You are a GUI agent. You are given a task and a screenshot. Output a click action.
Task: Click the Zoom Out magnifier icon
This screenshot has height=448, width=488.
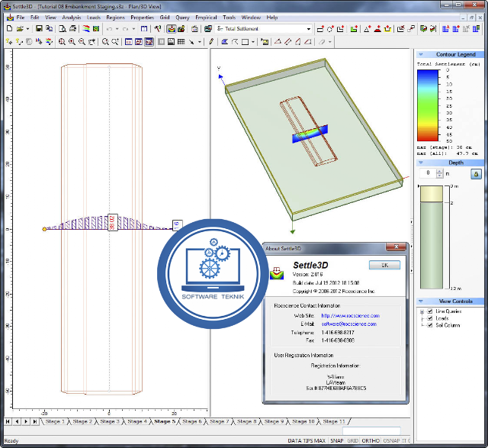(82, 41)
